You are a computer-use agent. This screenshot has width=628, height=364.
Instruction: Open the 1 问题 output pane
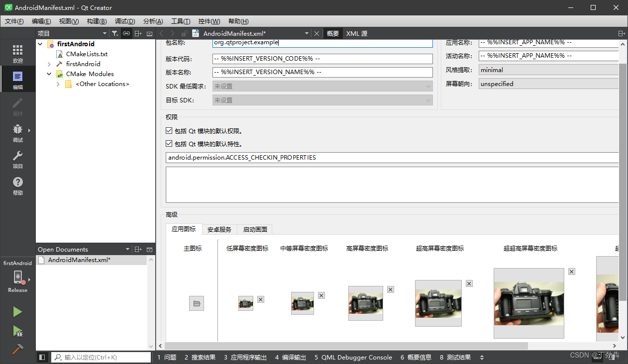tap(167, 357)
